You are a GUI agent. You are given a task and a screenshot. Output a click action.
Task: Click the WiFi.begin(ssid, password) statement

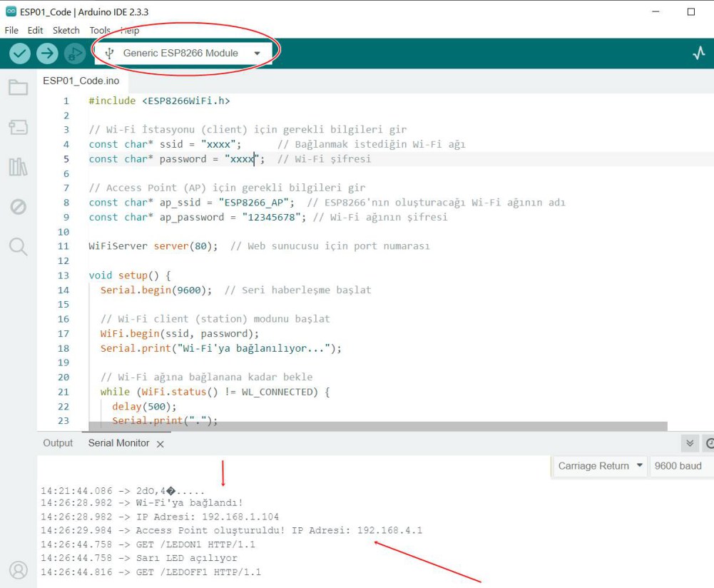tap(180, 333)
